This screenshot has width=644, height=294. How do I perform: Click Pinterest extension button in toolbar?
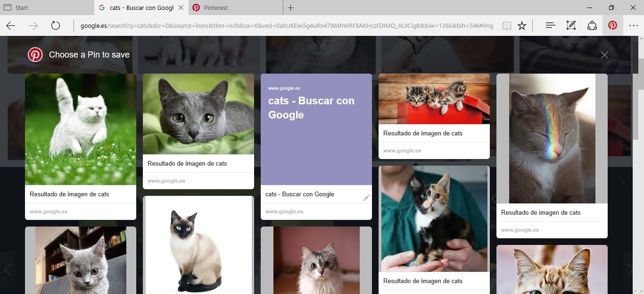click(x=612, y=25)
